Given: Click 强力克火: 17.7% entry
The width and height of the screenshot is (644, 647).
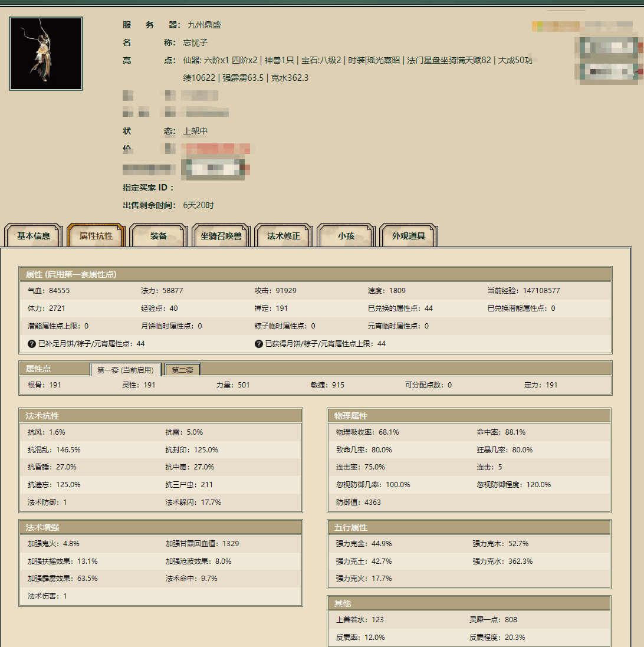Looking at the screenshot, I should click(x=364, y=579).
